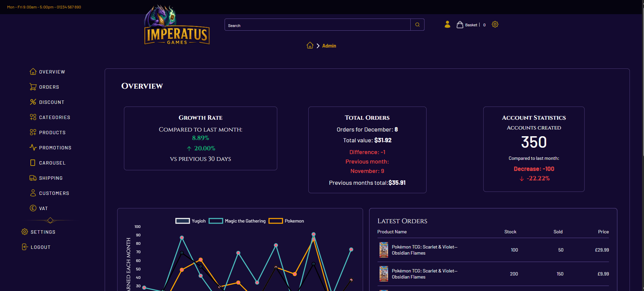The width and height of the screenshot is (644, 291).
Task: Click the VAT euro coin icon
Action: [33, 208]
